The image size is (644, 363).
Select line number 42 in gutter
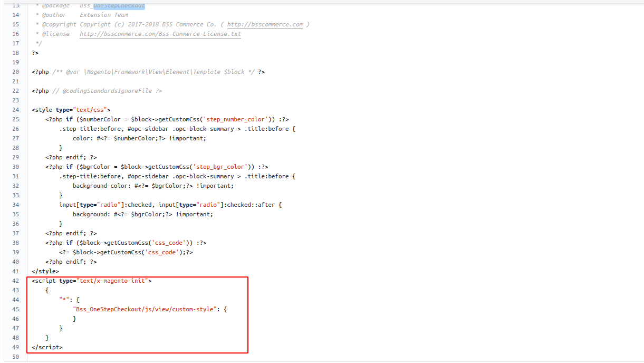click(x=15, y=281)
